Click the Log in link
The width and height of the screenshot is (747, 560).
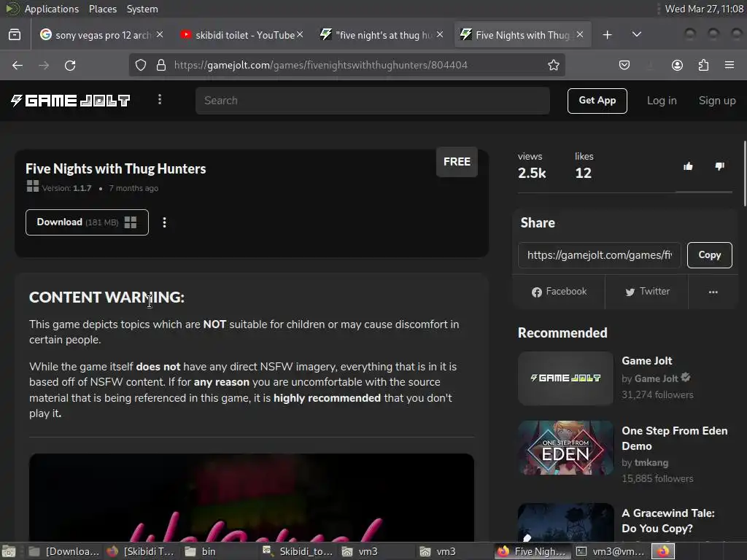pos(661,101)
